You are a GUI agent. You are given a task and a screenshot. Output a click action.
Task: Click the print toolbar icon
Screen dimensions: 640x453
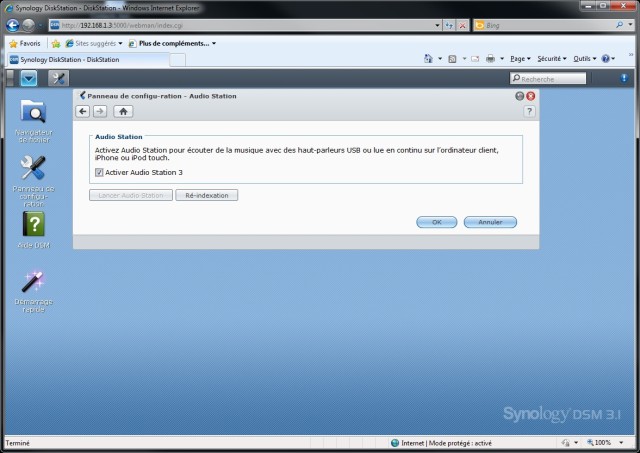tap(491, 59)
